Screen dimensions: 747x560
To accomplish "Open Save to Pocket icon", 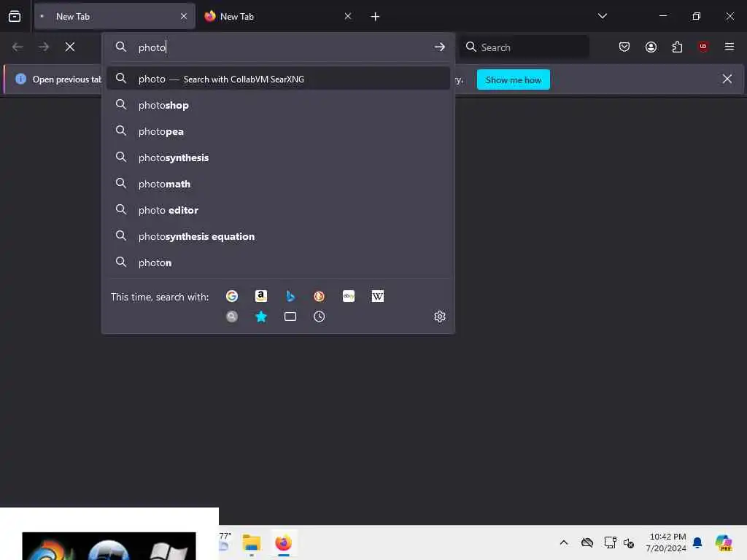I will (x=624, y=47).
